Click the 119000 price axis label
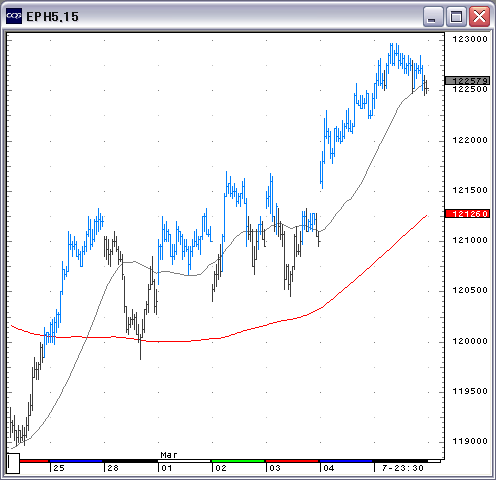This screenshot has height=480, width=496. point(470,441)
